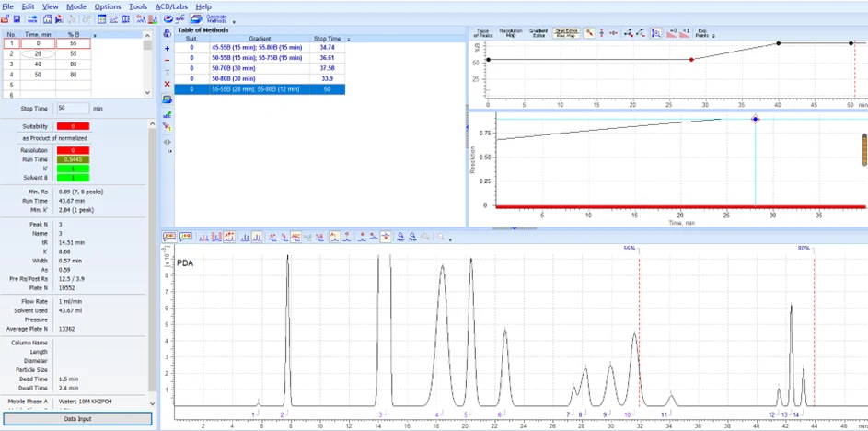Screen dimensions: 868x431
Task: Select method 45-55B (15 min); 55-80B row
Action: [260, 48]
